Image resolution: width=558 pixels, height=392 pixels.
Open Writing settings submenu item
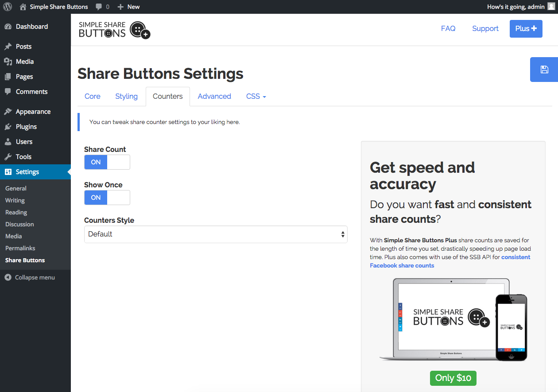pos(15,200)
